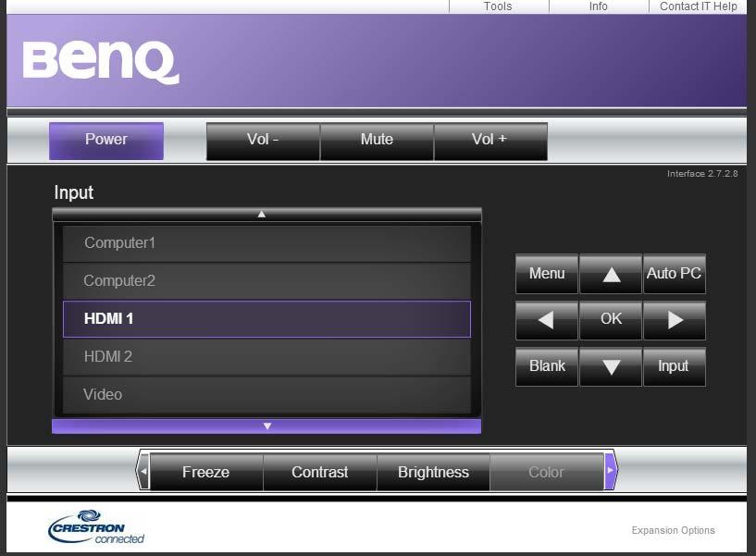This screenshot has height=556, width=756.
Task: Toggle projector Power button
Action: (106, 141)
